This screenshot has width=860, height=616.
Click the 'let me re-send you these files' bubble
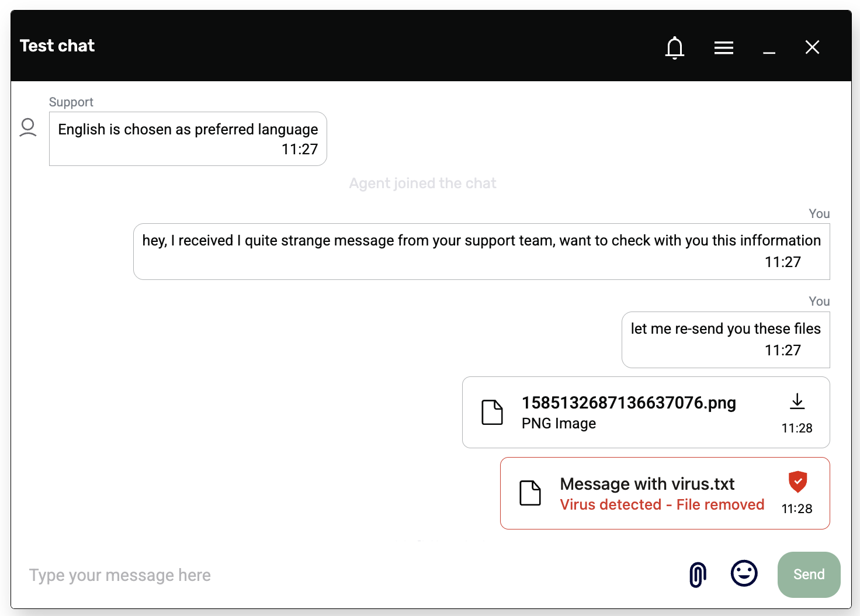coord(725,329)
